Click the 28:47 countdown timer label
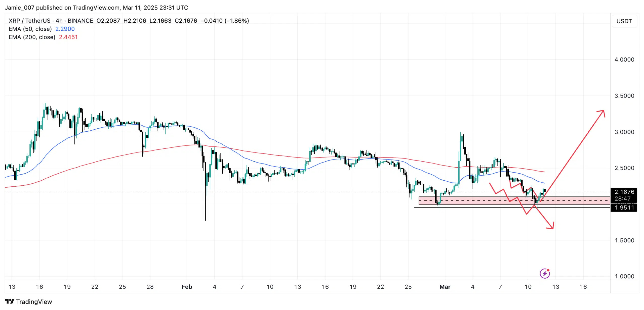Screen dimensions: 644x310 click(x=623, y=199)
